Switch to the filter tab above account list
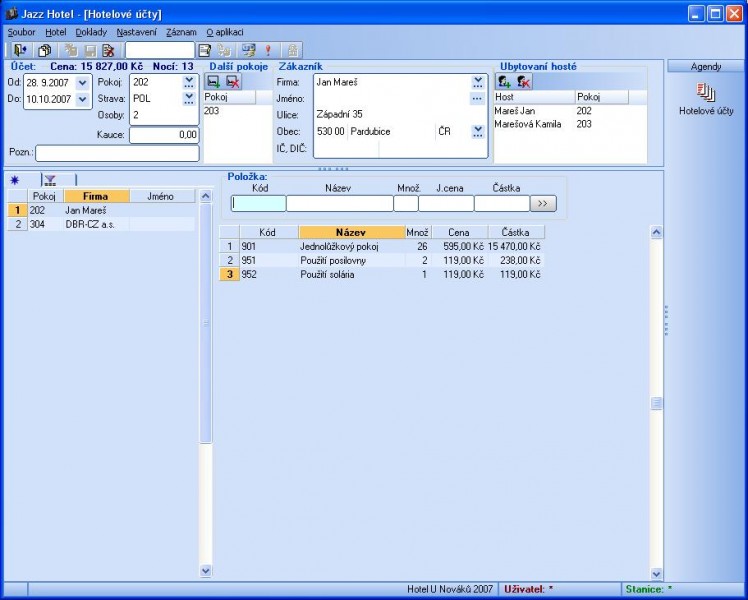This screenshot has height=600, width=748. coord(49,179)
